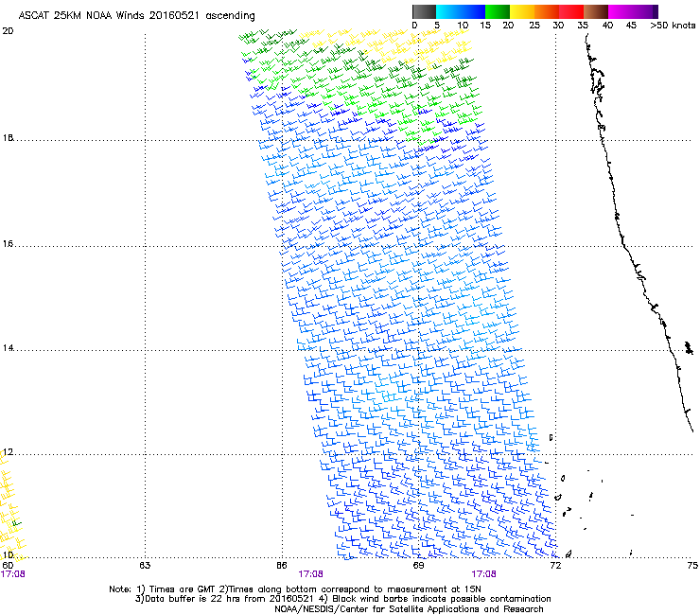Click the yellow 20-25 knots color segment

pos(522,11)
